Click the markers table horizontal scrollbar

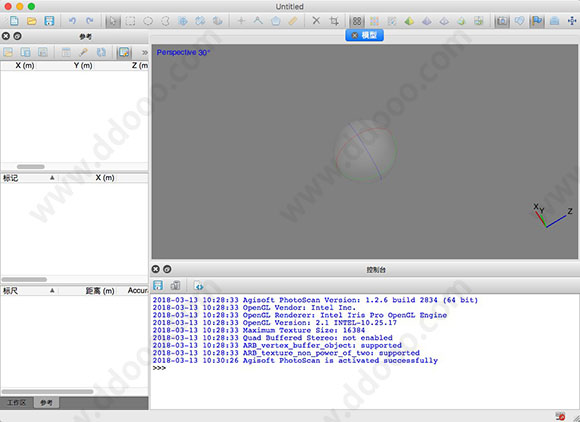pyautogui.click(x=24, y=280)
